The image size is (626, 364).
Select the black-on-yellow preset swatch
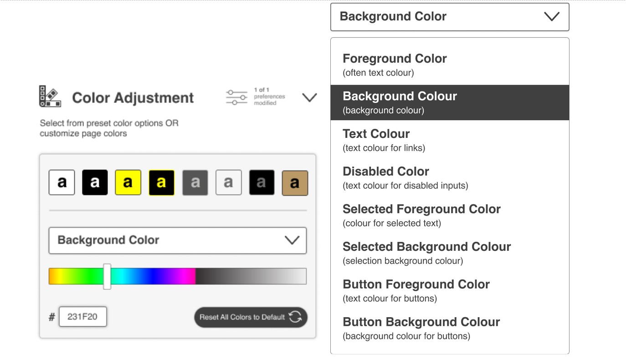point(128,182)
